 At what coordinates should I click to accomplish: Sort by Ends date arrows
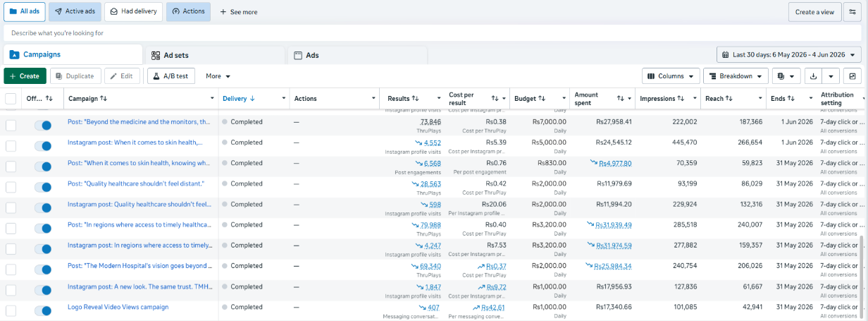[x=791, y=99]
